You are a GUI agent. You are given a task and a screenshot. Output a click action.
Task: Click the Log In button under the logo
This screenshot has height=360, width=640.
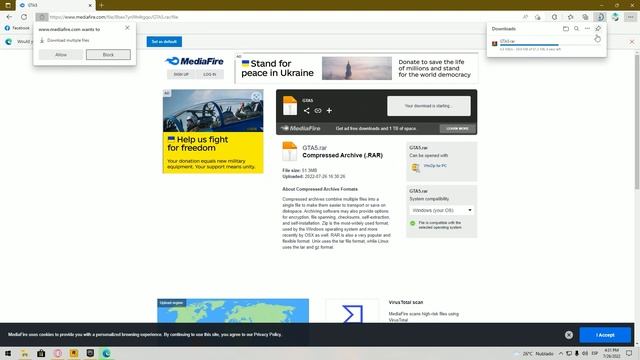(x=209, y=74)
